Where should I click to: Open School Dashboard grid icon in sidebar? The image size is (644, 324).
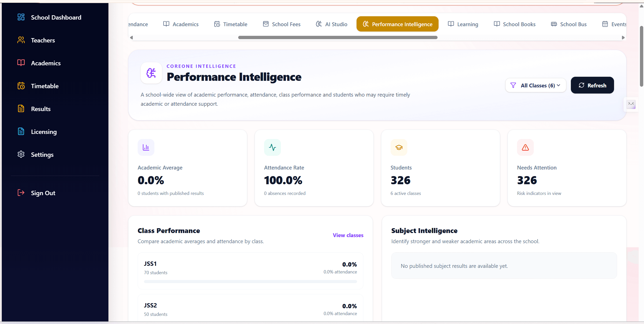pos(21,17)
